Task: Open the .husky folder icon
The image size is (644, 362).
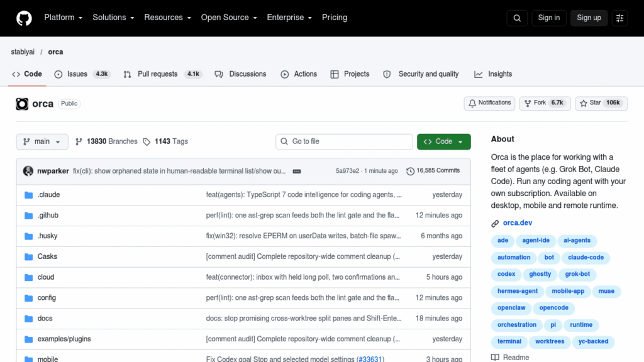Action: pyautogui.click(x=28, y=236)
